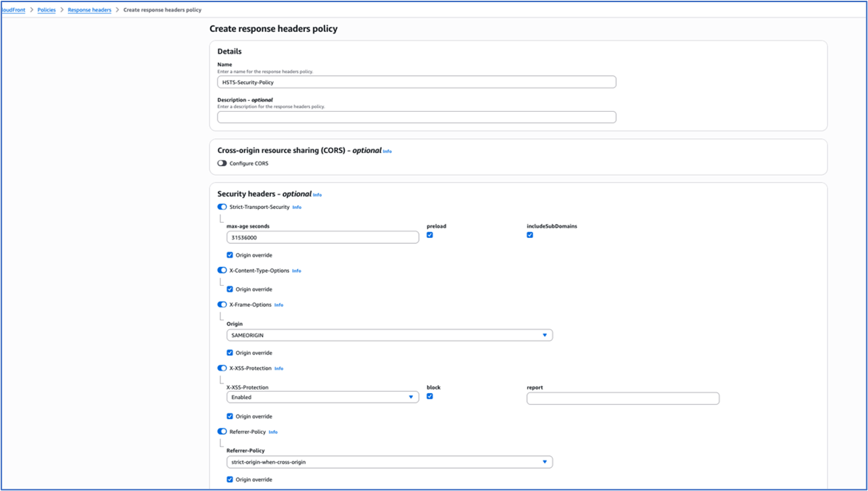
Task: Uncheck the block checkbox under X-XSS-Protection
Action: (430, 397)
